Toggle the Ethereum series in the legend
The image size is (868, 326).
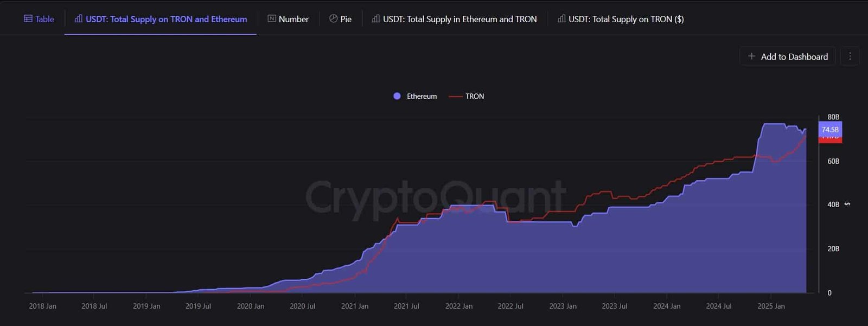pyautogui.click(x=415, y=96)
